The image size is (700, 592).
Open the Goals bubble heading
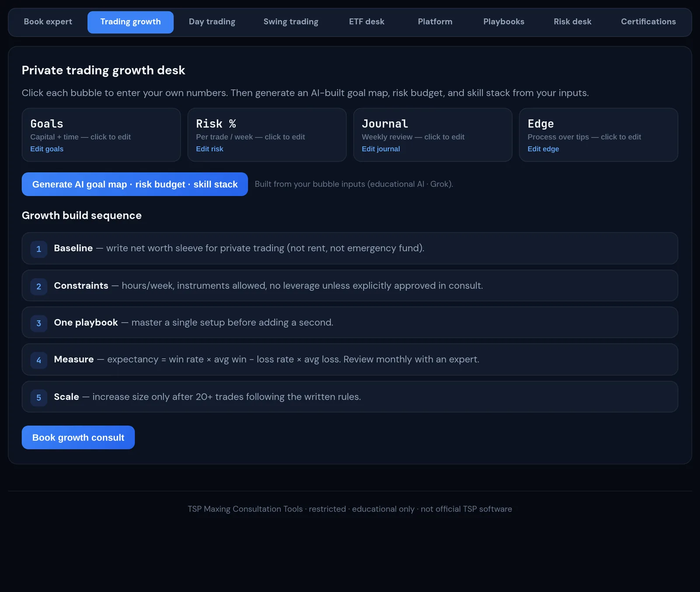point(47,124)
